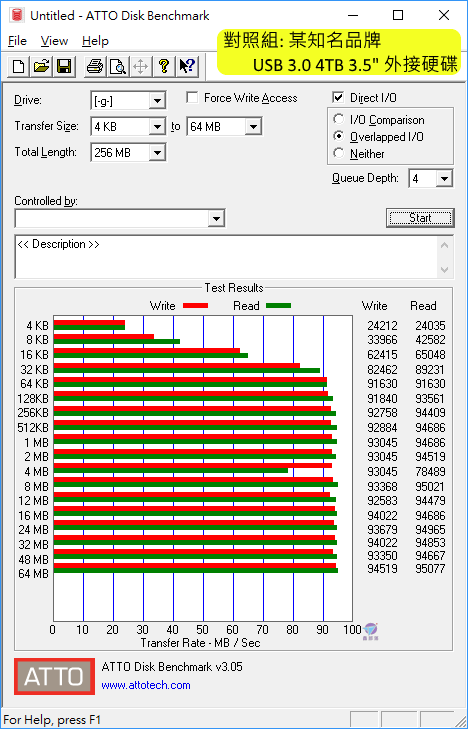Screen dimensions: 468x729
Task: Open the File menu
Action: click(x=17, y=41)
